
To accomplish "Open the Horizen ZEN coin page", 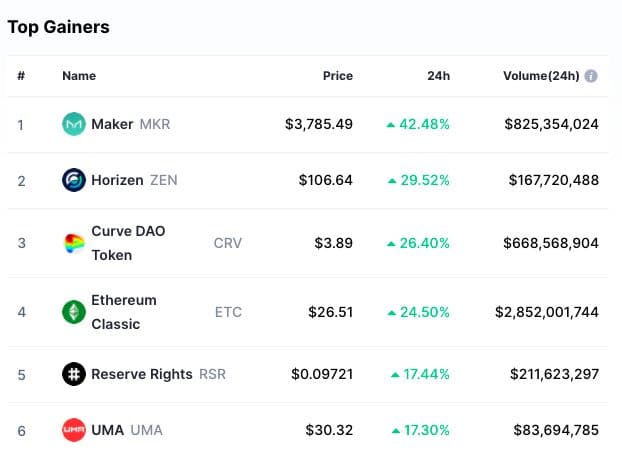I will pyautogui.click(x=118, y=181).
